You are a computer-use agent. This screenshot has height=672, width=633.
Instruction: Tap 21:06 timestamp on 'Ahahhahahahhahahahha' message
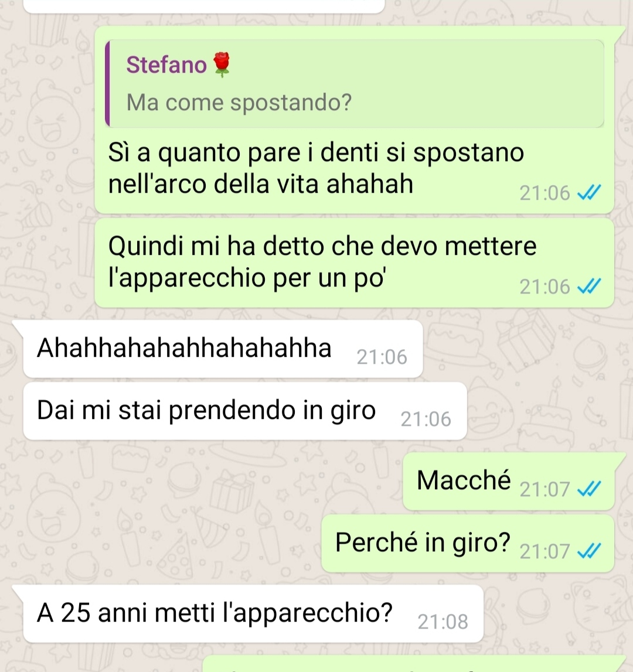pyautogui.click(x=382, y=357)
